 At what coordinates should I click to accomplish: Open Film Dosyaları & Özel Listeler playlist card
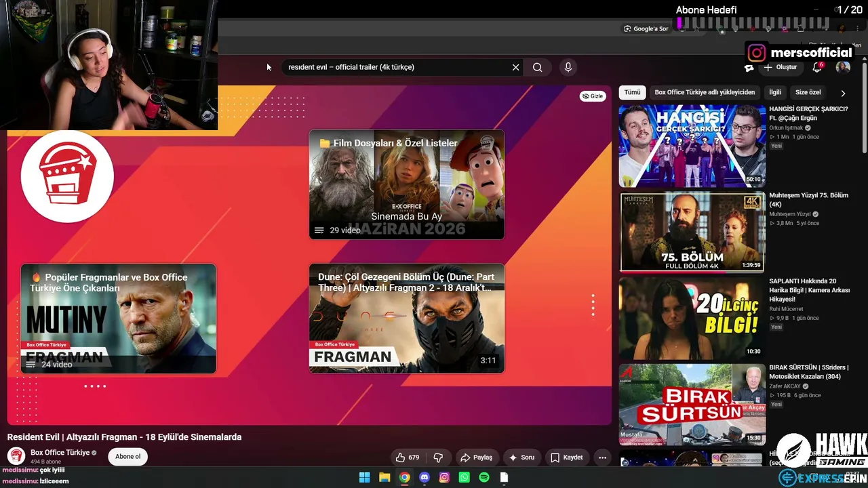point(407,184)
